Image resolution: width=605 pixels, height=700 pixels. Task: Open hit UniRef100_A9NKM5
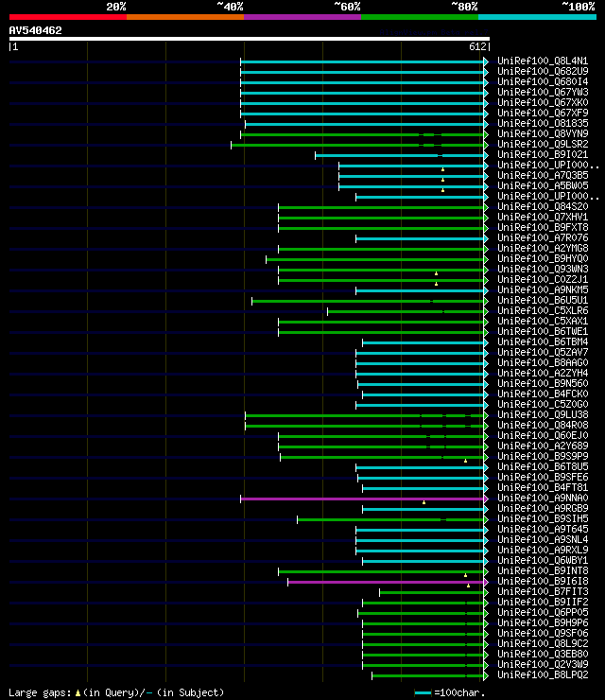tap(543, 289)
